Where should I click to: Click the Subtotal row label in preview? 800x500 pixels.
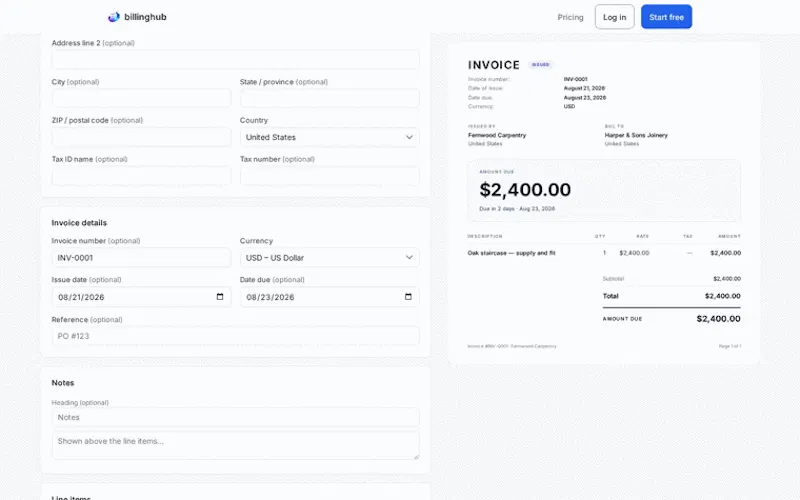(x=613, y=279)
